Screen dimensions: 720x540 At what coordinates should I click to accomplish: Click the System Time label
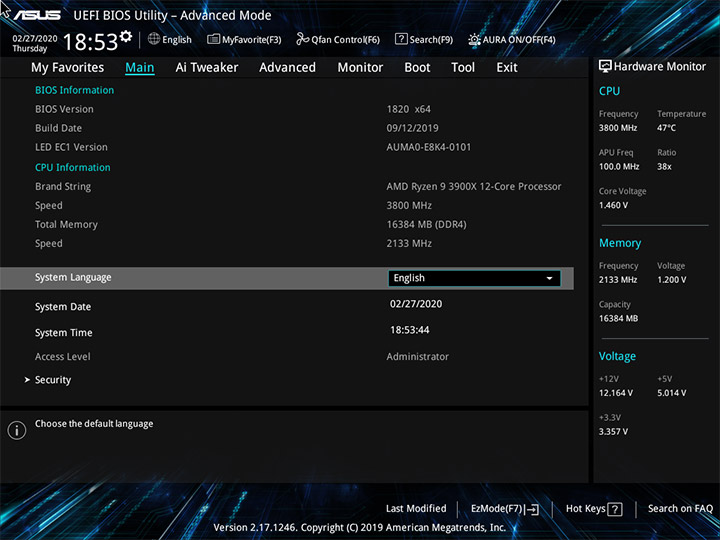[x=63, y=333]
